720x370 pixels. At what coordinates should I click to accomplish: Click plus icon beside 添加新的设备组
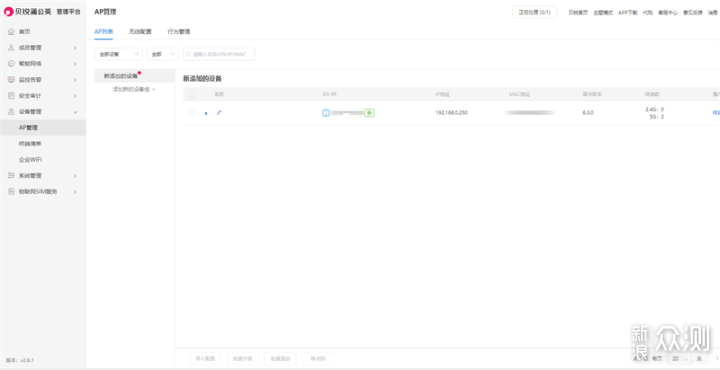tap(154, 89)
